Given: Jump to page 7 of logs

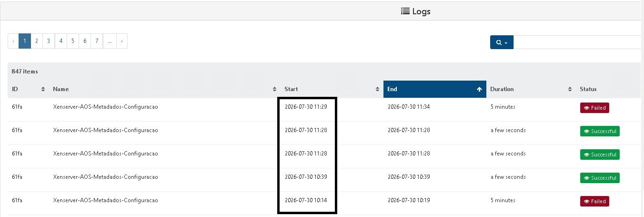Looking at the screenshot, I should pos(97,41).
